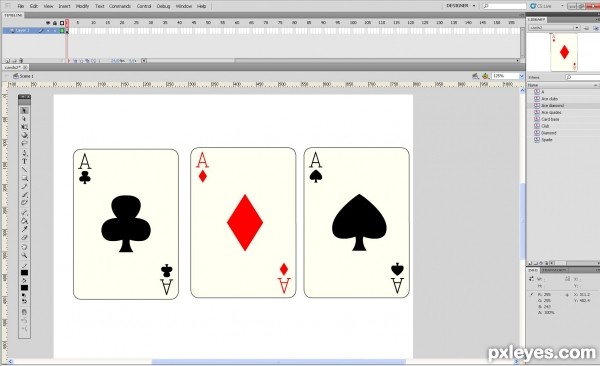Select the Bone tool

[x=24, y=212]
